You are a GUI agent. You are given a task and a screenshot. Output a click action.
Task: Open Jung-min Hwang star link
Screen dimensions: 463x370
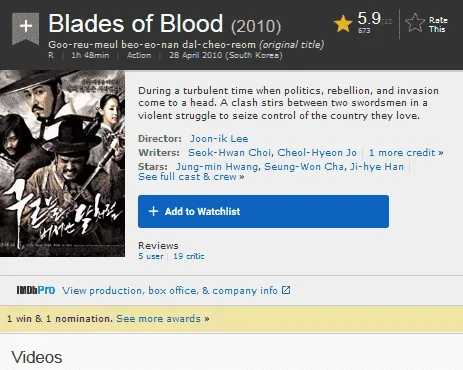click(x=217, y=166)
